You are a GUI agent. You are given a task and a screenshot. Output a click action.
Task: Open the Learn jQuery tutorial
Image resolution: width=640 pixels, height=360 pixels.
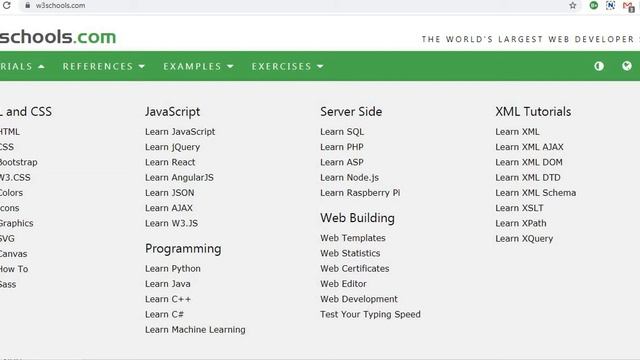coord(172,147)
